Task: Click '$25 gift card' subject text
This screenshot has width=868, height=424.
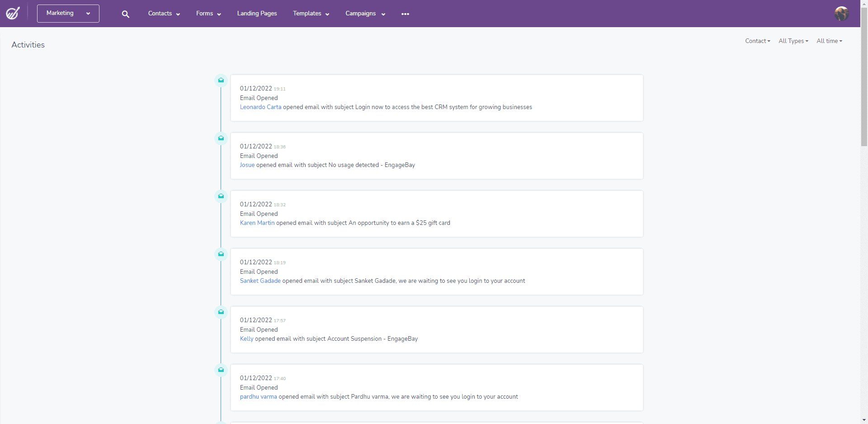Action: [433, 223]
